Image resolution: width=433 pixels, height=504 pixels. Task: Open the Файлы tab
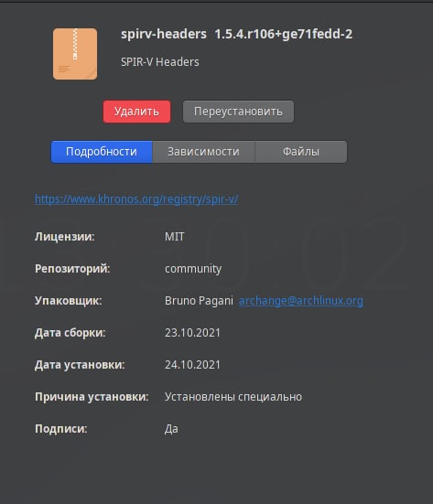click(x=301, y=152)
